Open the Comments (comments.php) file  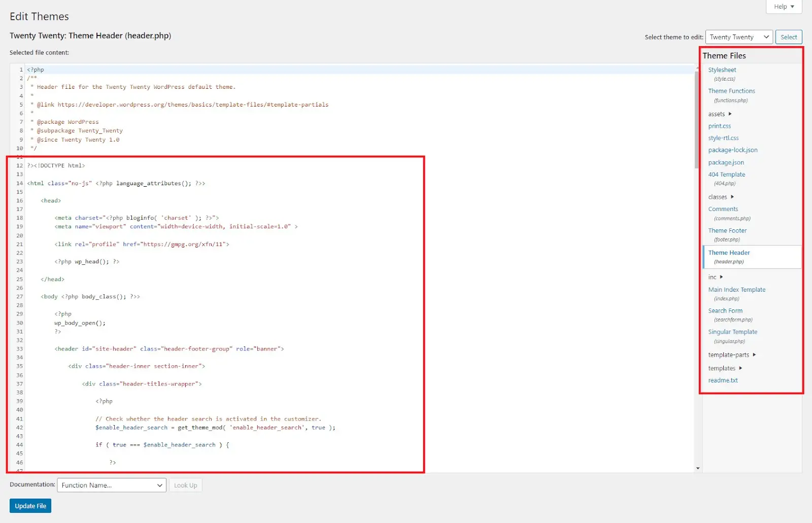point(723,208)
